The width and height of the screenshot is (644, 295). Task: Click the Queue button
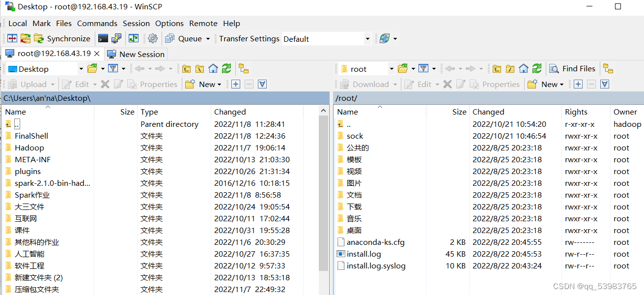pyautogui.click(x=184, y=38)
